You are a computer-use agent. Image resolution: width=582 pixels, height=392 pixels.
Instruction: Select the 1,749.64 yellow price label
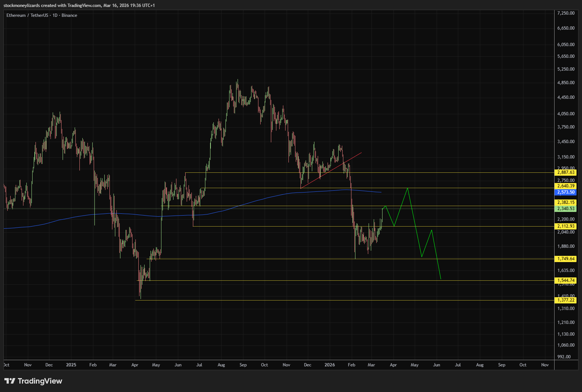click(x=566, y=259)
